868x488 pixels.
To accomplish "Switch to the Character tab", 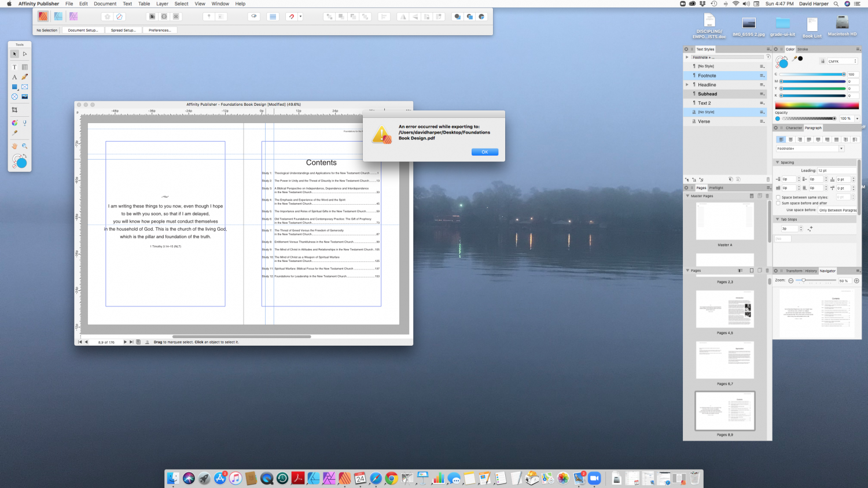I will click(x=793, y=128).
